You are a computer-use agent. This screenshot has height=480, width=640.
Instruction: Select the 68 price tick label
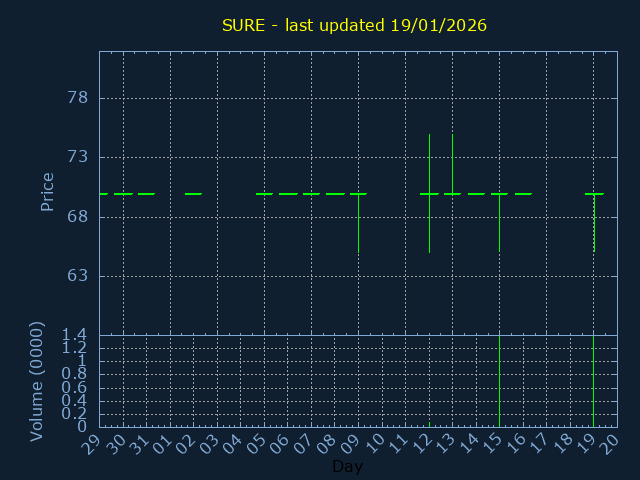[76, 217]
